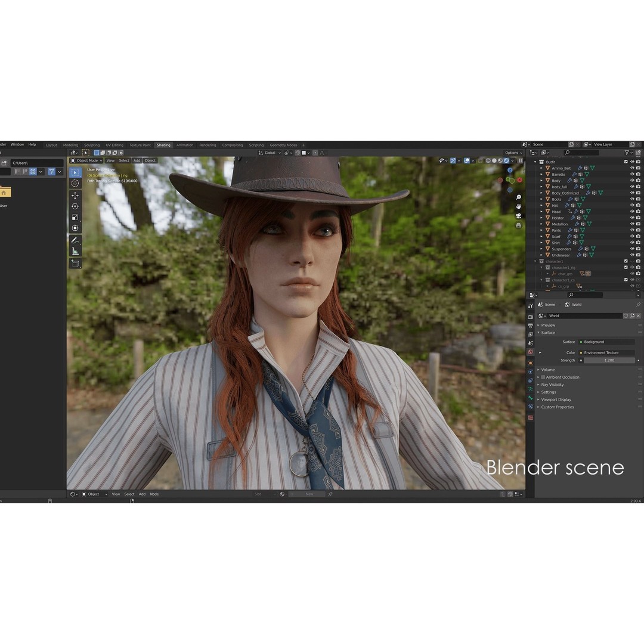Switch to the UV Editing workspace tab
Image resolution: width=644 pixels, height=644 pixels.
(114, 145)
